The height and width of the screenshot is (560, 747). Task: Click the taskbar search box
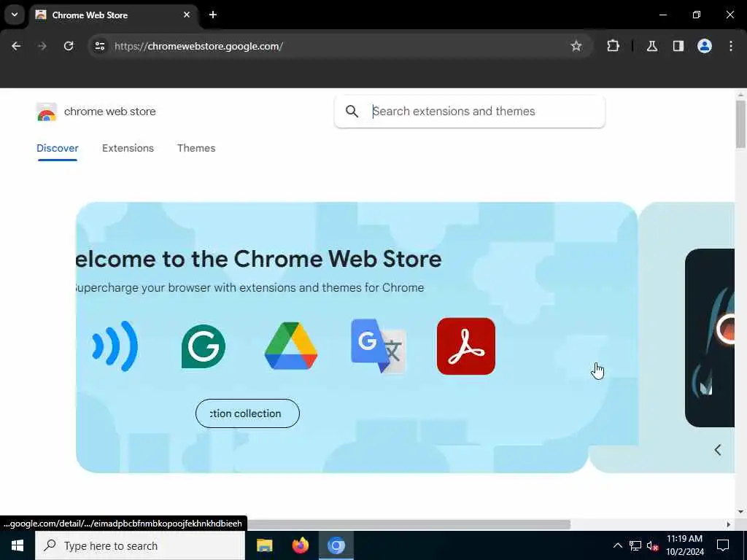tap(140, 545)
